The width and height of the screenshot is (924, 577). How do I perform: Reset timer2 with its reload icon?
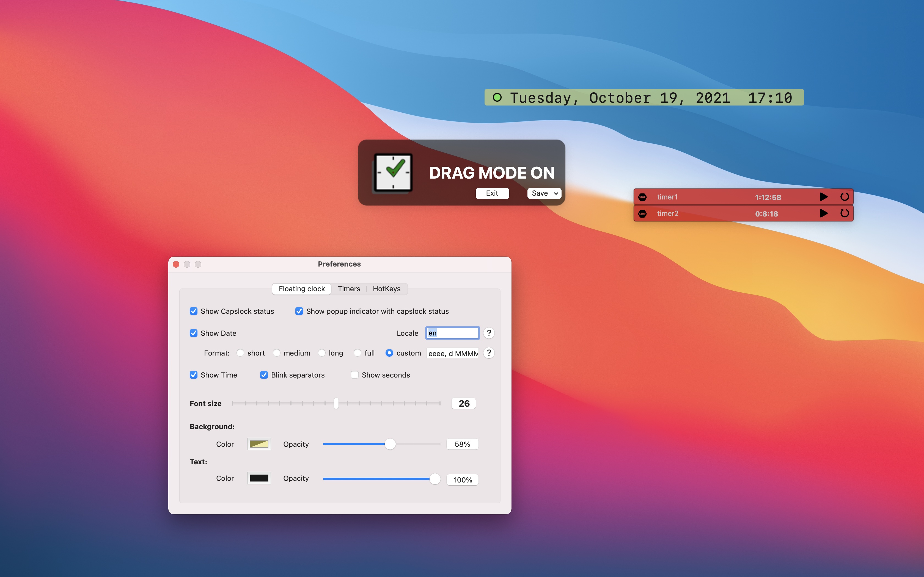point(844,213)
